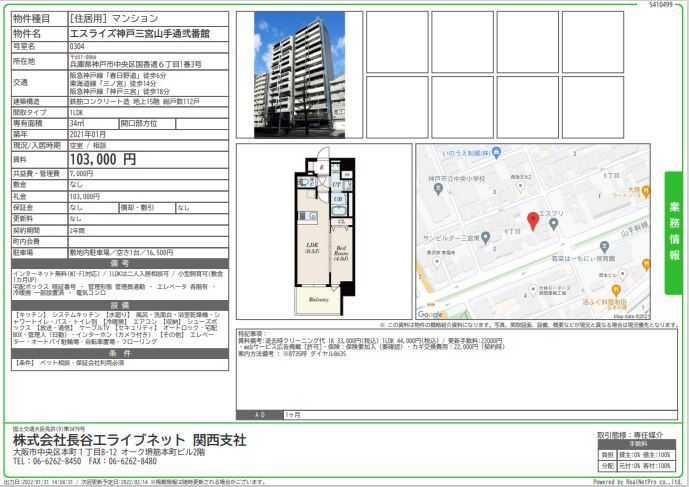Click the [住居用] マンション property type value
This screenshot has width=689, height=487.
click(x=114, y=18)
